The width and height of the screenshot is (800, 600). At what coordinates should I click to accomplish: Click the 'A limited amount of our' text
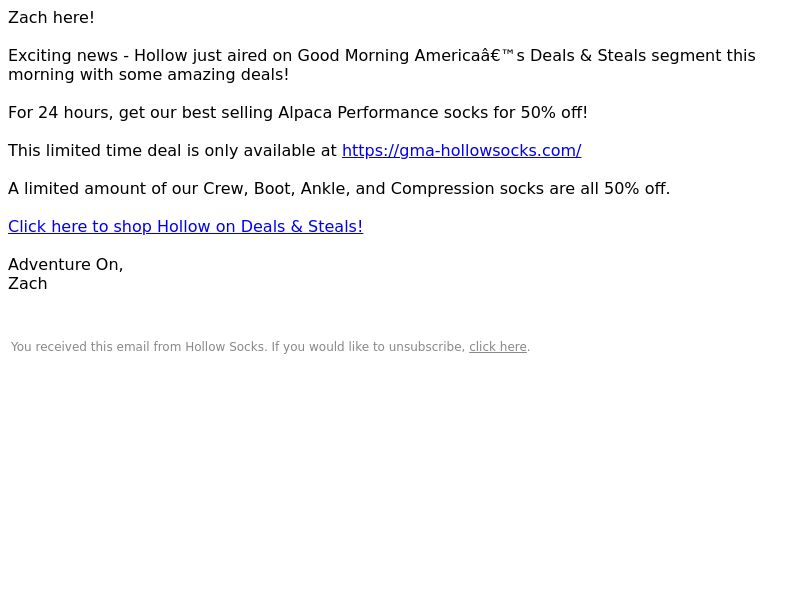point(103,188)
